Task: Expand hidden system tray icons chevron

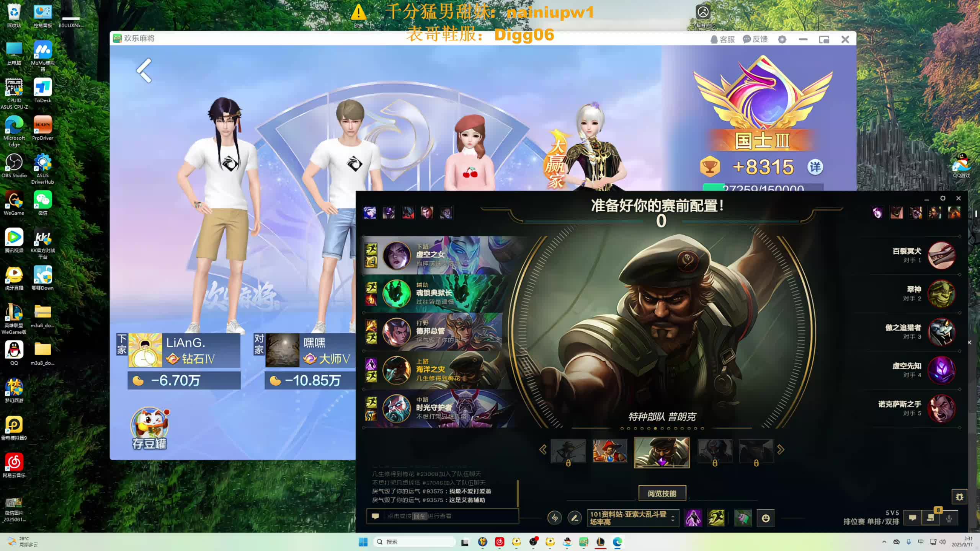Action: [884, 542]
